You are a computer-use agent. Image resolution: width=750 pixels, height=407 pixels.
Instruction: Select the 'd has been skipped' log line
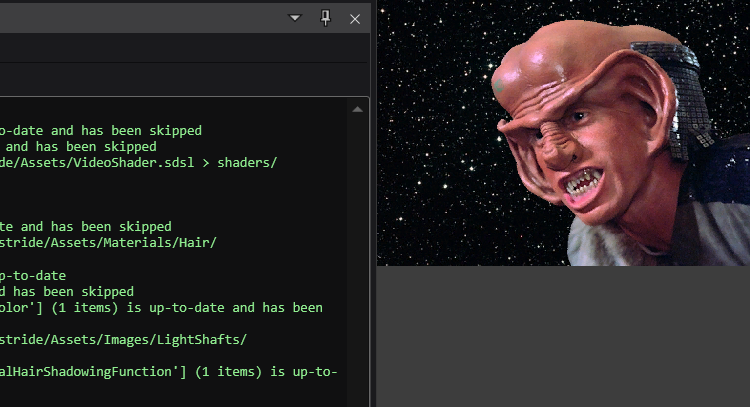(67, 292)
